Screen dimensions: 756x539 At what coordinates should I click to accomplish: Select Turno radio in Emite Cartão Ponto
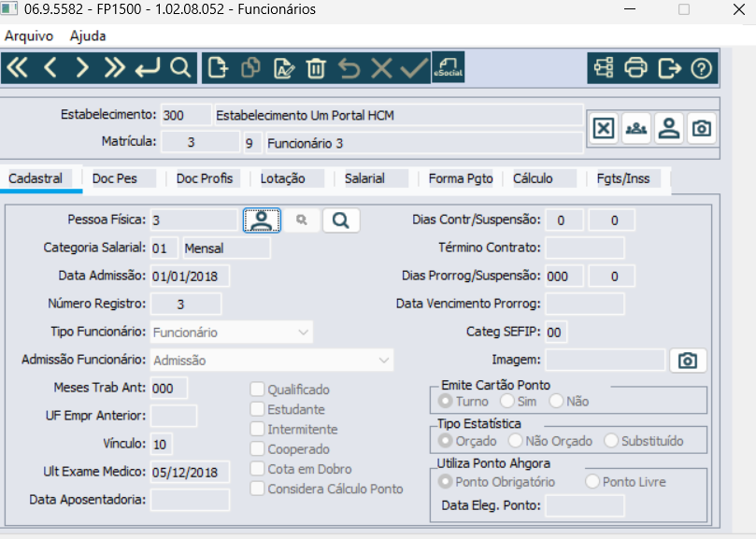pos(445,401)
